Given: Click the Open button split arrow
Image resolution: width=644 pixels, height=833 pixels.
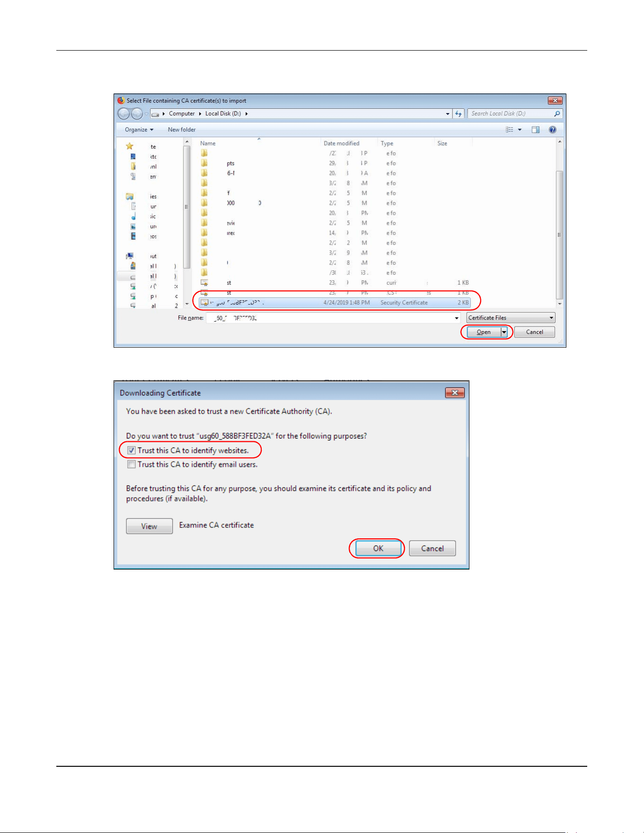Looking at the screenshot, I should click(x=504, y=332).
